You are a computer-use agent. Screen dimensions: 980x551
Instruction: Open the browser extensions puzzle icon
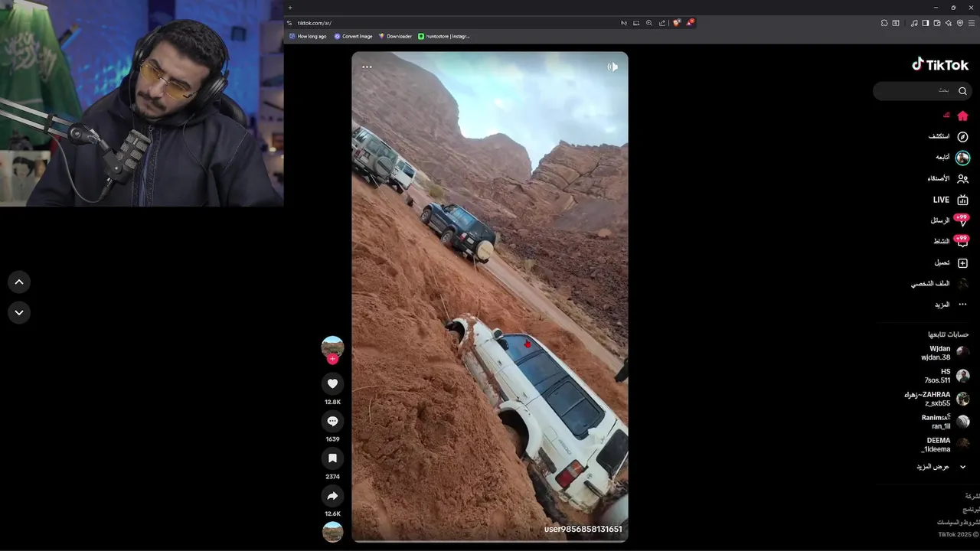884,23
